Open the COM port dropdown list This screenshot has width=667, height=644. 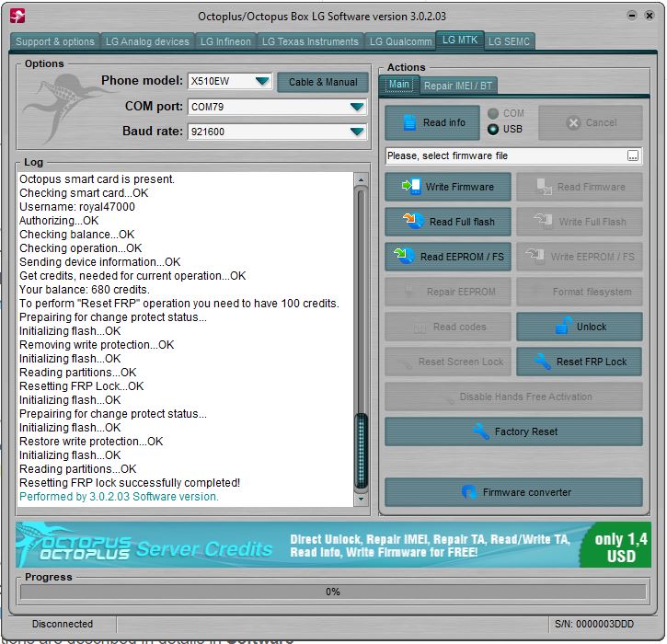tap(357, 107)
